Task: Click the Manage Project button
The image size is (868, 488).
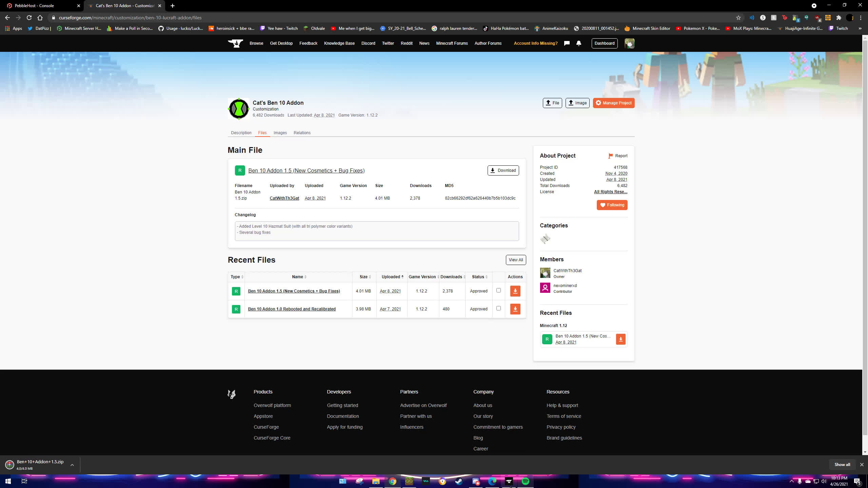Action: click(x=614, y=103)
